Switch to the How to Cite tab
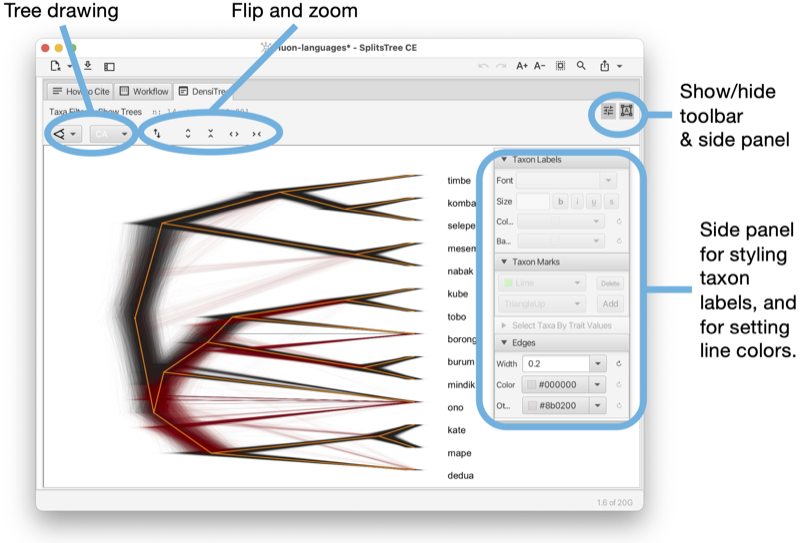The image size is (800, 543). tap(81, 91)
